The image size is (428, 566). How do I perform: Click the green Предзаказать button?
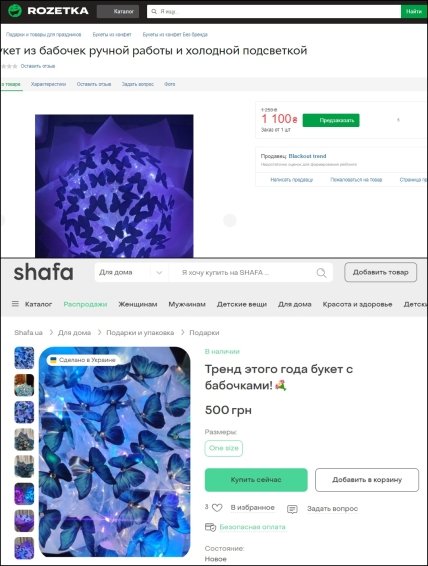coord(331,120)
